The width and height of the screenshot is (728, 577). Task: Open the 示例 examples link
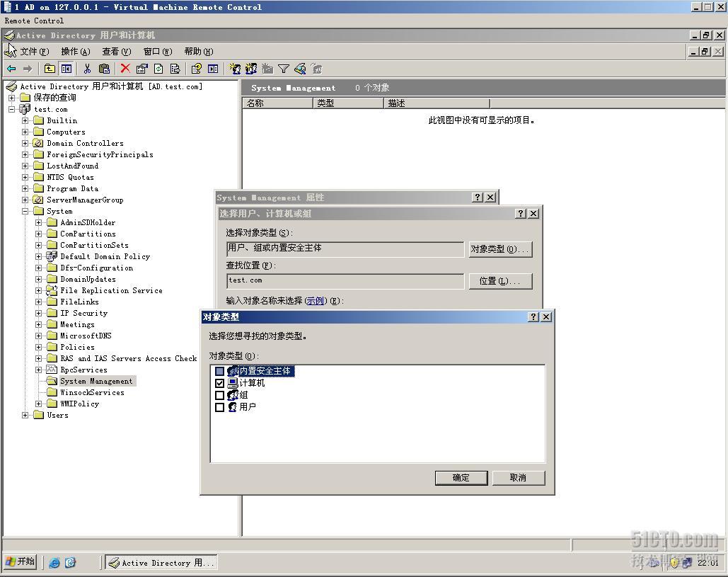click(x=316, y=301)
